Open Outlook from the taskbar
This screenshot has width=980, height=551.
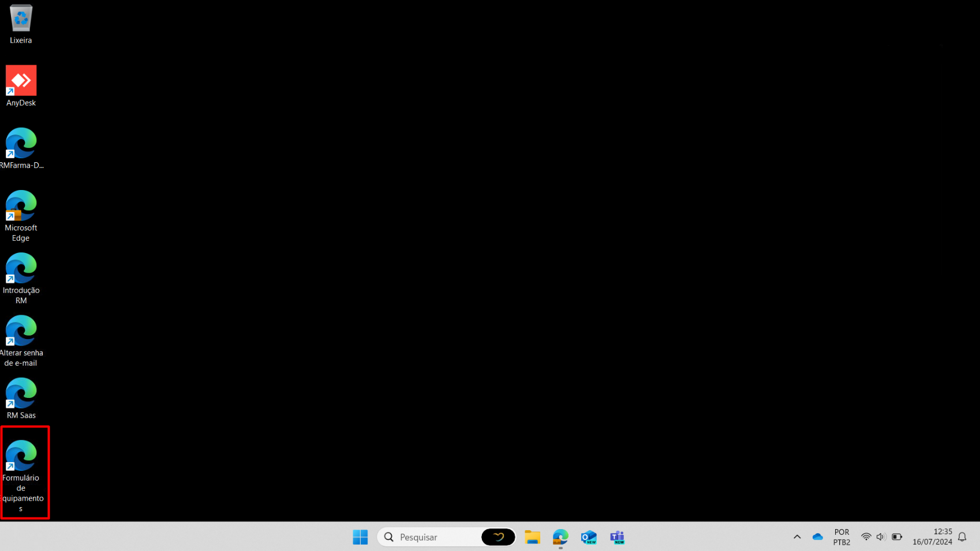coord(589,537)
